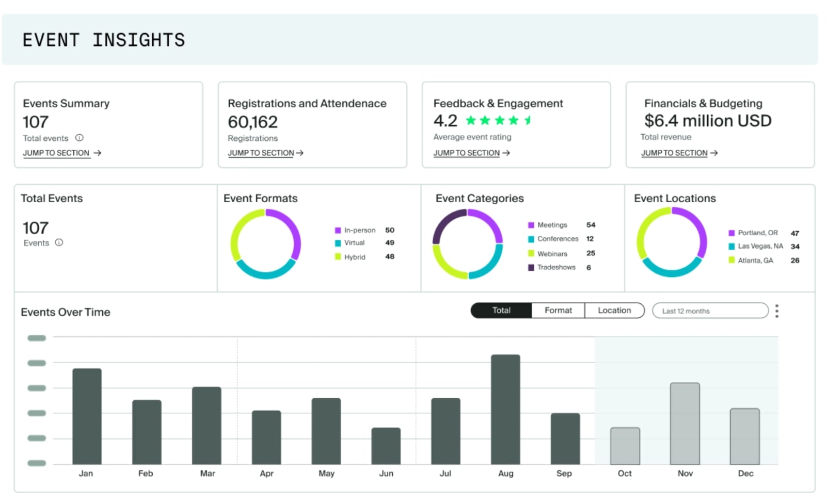Click info icon next to Events label
This screenshot has height=504, width=826.
[59, 242]
